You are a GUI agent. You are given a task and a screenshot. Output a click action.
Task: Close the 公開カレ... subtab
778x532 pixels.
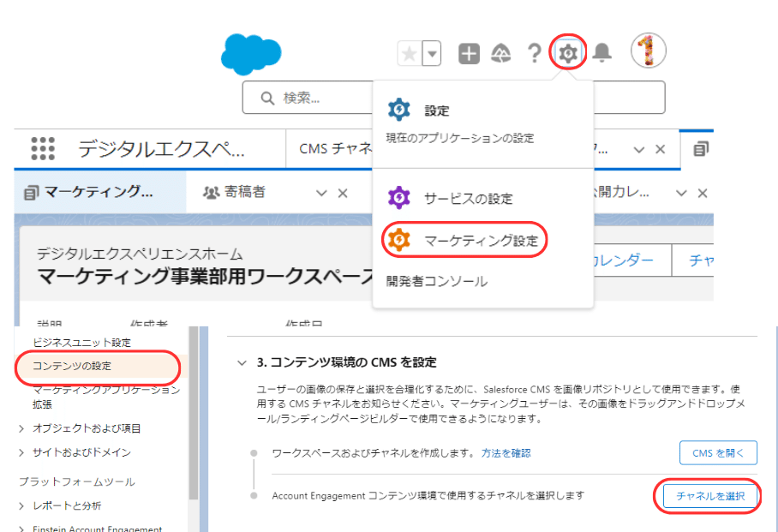tap(703, 193)
